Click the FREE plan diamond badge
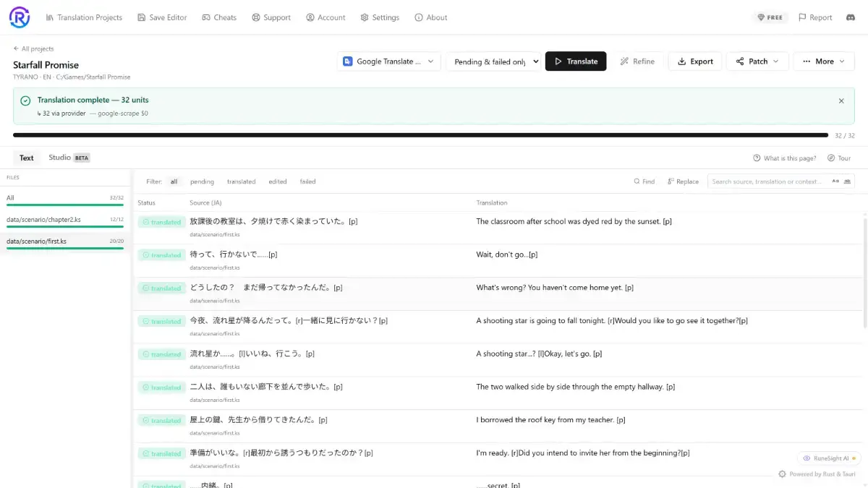868x488 pixels. pyautogui.click(x=770, y=17)
